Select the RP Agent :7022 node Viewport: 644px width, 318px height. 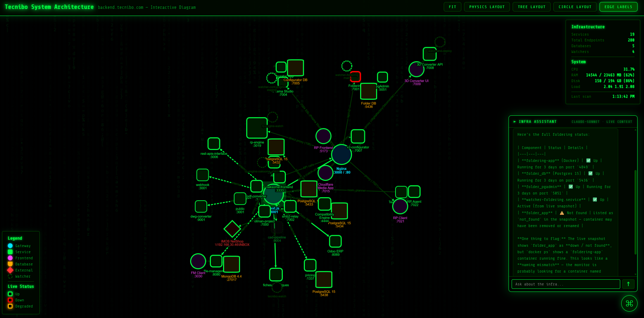click(x=414, y=192)
